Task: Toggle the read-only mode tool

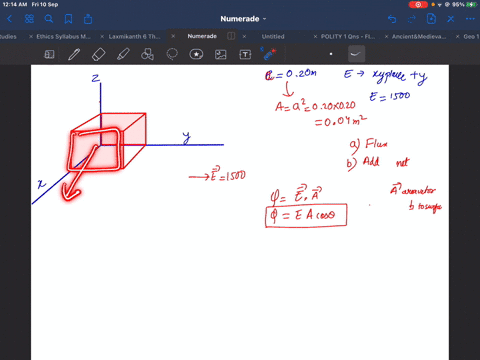Action: [49, 54]
